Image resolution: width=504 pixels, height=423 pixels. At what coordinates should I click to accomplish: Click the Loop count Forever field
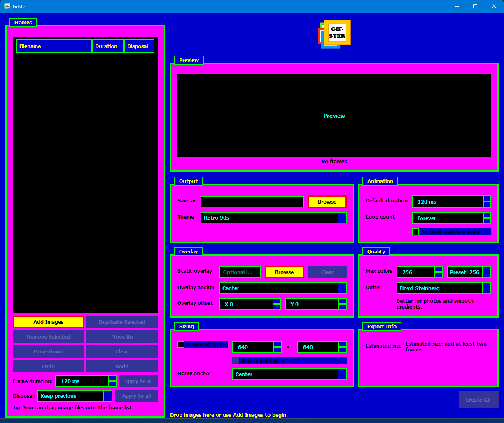click(x=448, y=218)
